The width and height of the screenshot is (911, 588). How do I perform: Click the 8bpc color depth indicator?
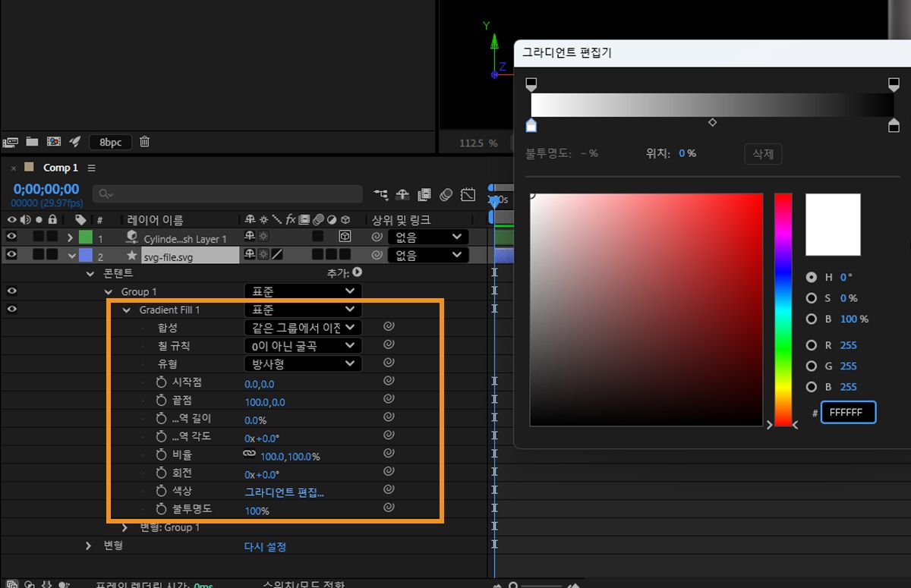(x=110, y=141)
